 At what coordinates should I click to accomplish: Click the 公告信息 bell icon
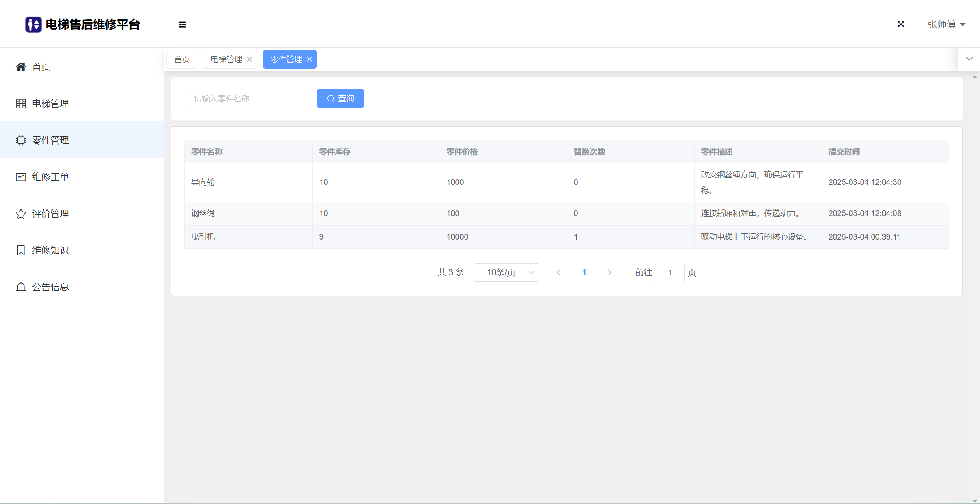pyautogui.click(x=21, y=287)
